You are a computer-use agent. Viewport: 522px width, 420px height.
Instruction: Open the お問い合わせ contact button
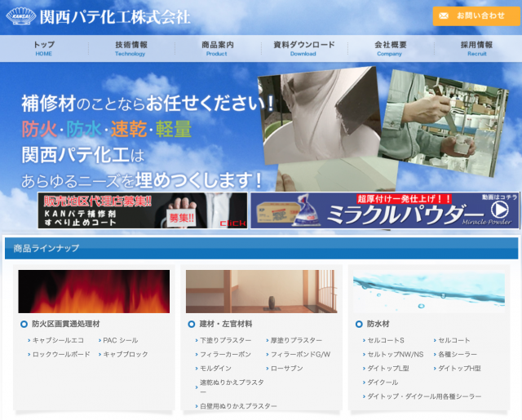click(476, 16)
